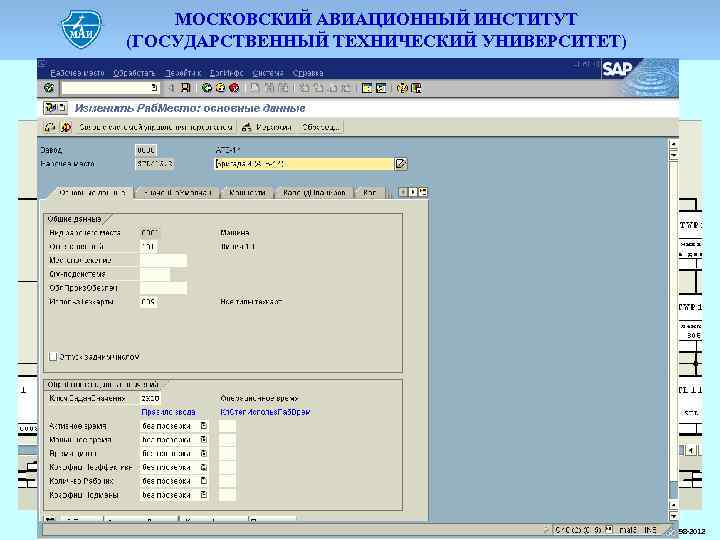Open the 'Рабочее место' menu

click(78, 73)
